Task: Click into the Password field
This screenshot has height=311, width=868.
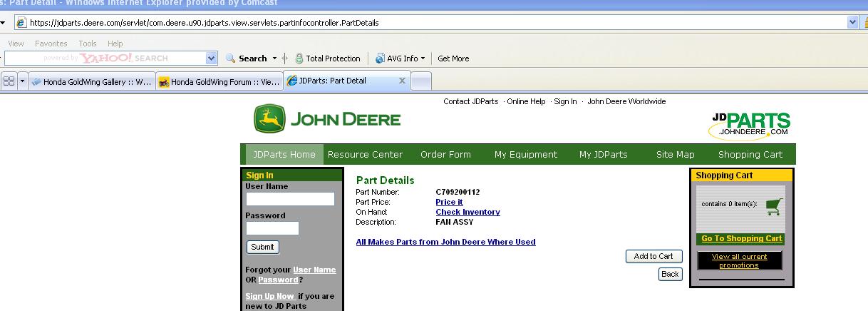Action: [272, 228]
